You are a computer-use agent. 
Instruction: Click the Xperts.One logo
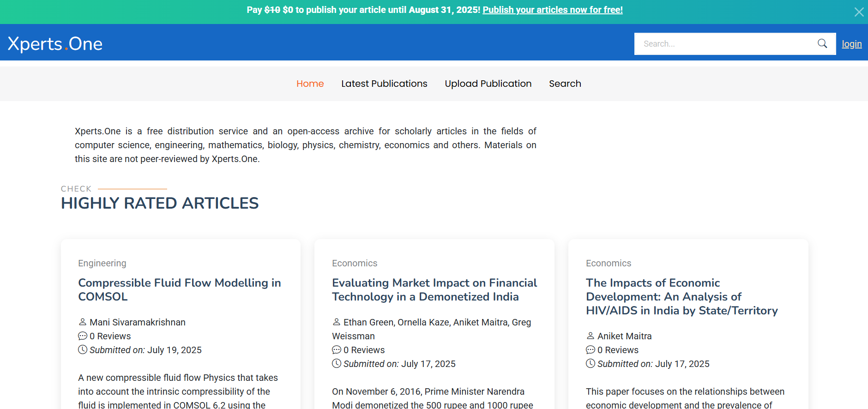click(x=55, y=44)
